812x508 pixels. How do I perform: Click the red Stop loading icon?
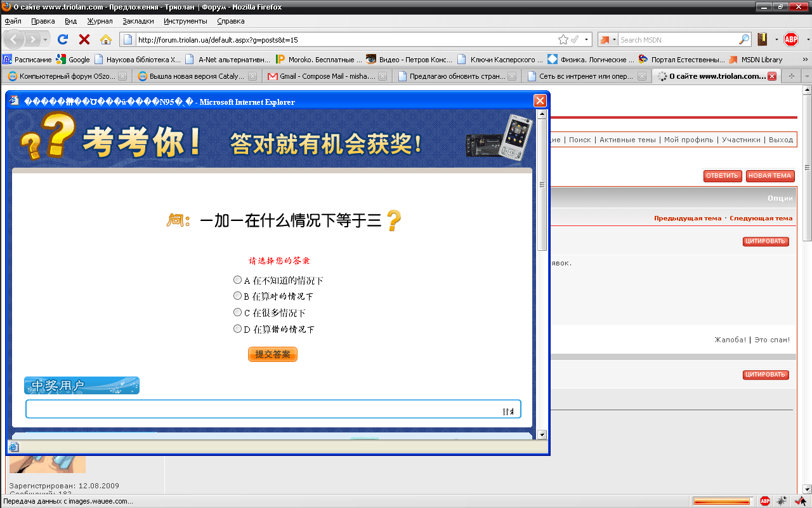point(84,39)
